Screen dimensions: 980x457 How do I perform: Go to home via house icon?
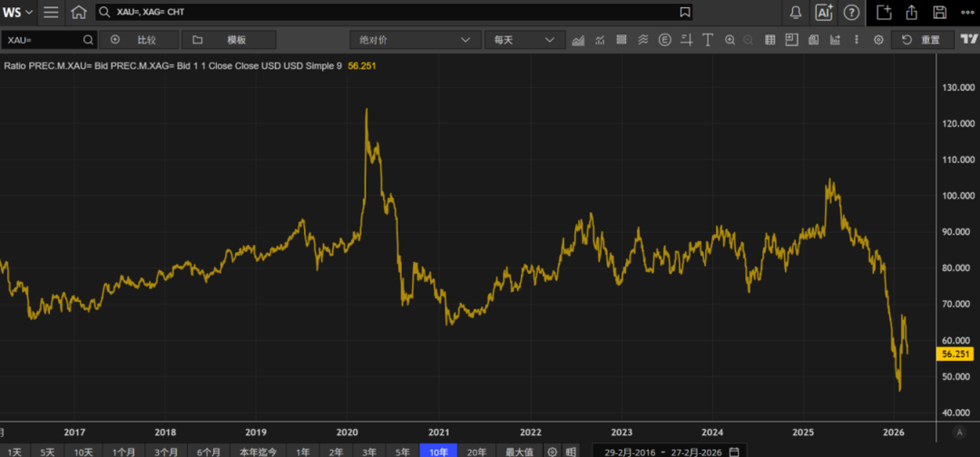[79, 13]
